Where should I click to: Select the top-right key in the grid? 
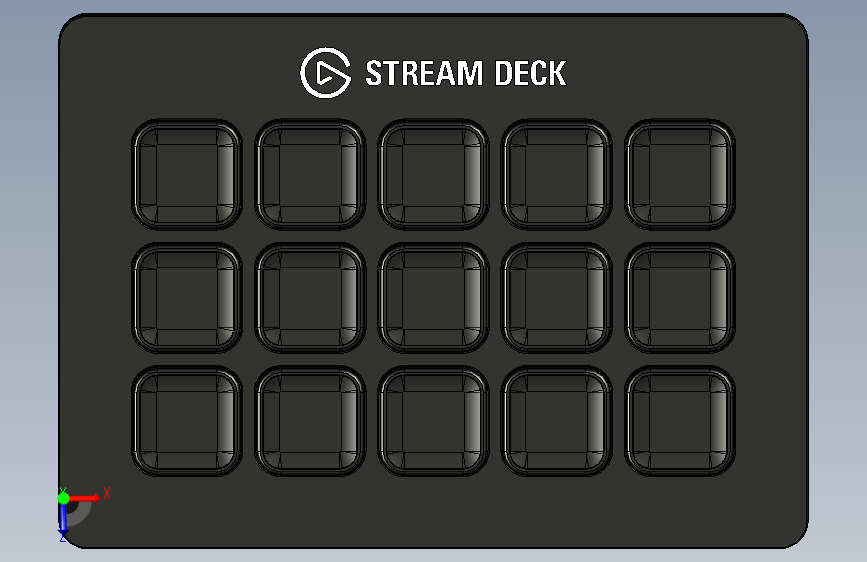pos(680,174)
